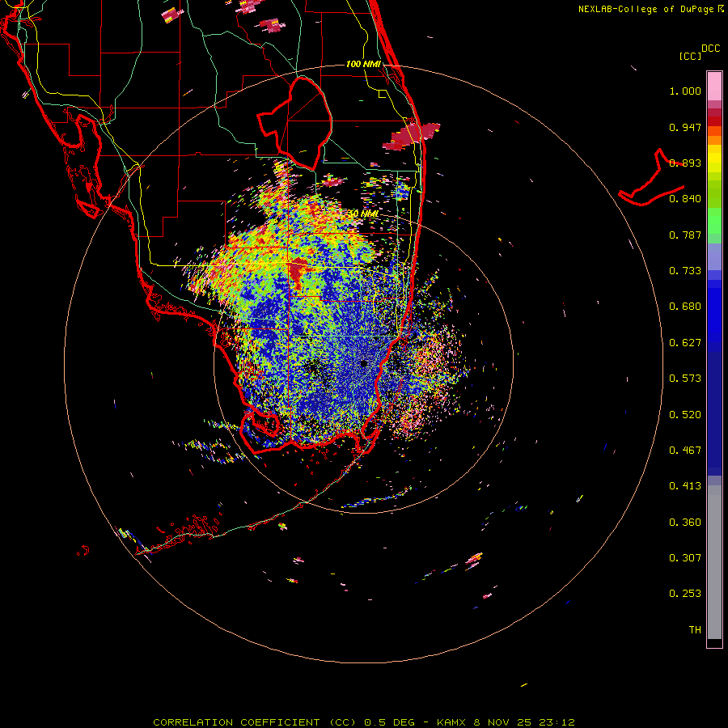Pick the light pink swatch atop the color bar
Image resolution: width=728 pixels, height=728 pixels.
714,87
